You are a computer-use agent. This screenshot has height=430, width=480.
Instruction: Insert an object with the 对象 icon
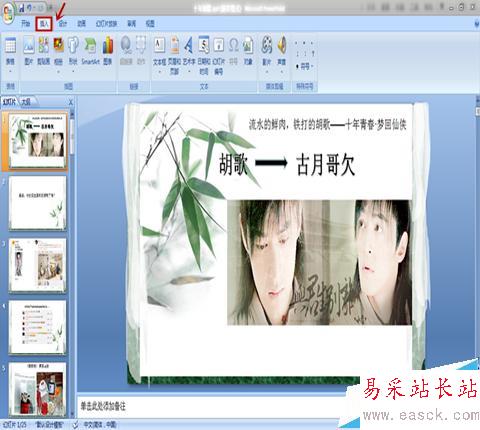click(248, 51)
